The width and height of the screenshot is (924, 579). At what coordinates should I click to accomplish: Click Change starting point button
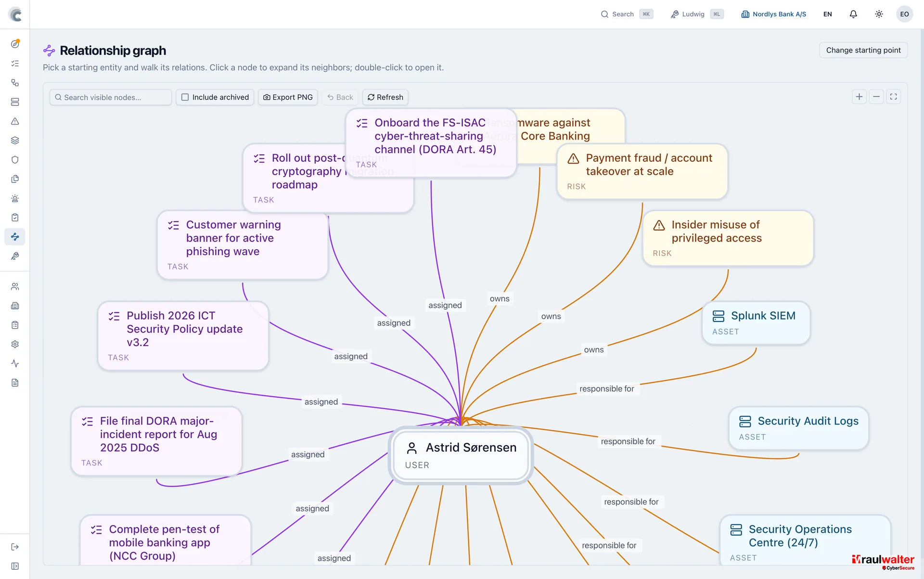pyautogui.click(x=863, y=50)
